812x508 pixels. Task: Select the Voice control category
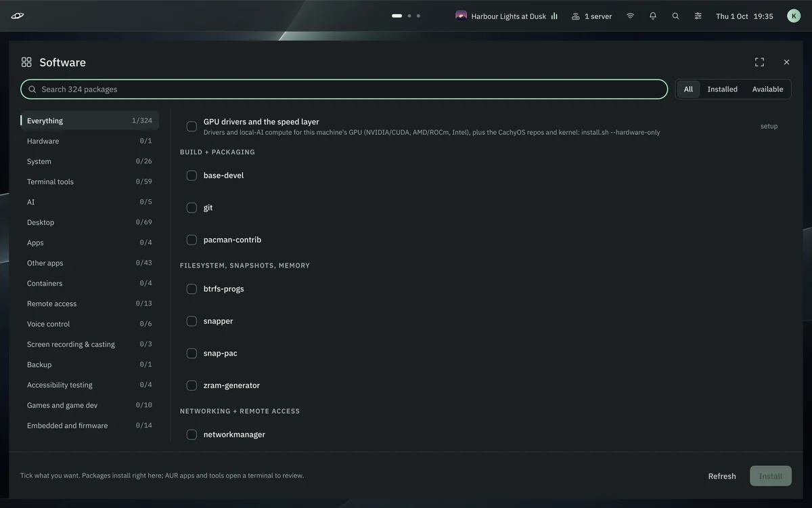click(x=89, y=324)
